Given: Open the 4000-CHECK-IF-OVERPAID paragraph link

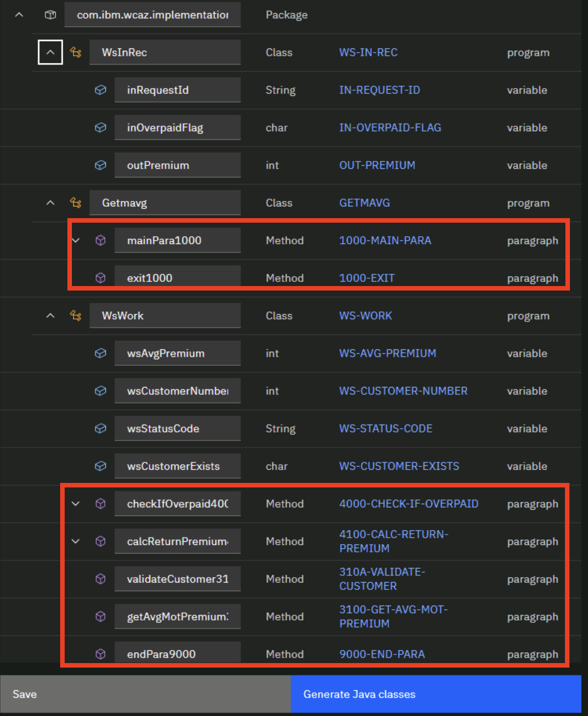Looking at the screenshot, I should [408, 504].
